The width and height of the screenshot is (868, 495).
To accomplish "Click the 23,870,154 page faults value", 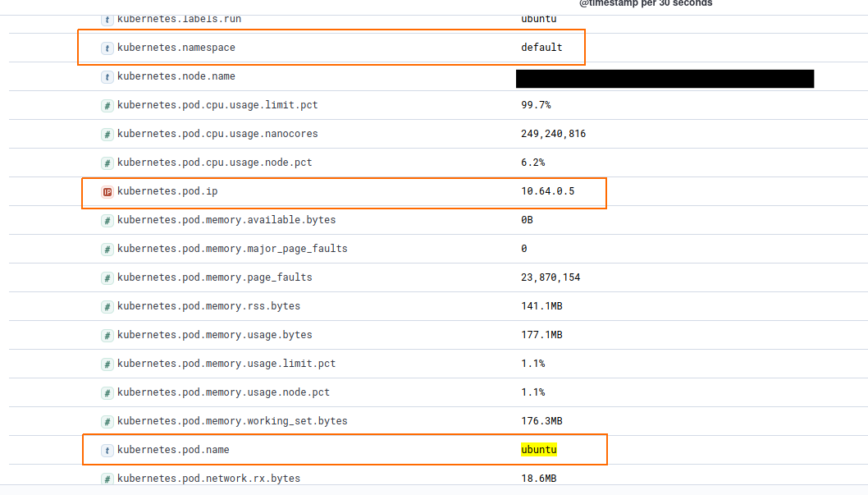I will (x=550, y=278).
